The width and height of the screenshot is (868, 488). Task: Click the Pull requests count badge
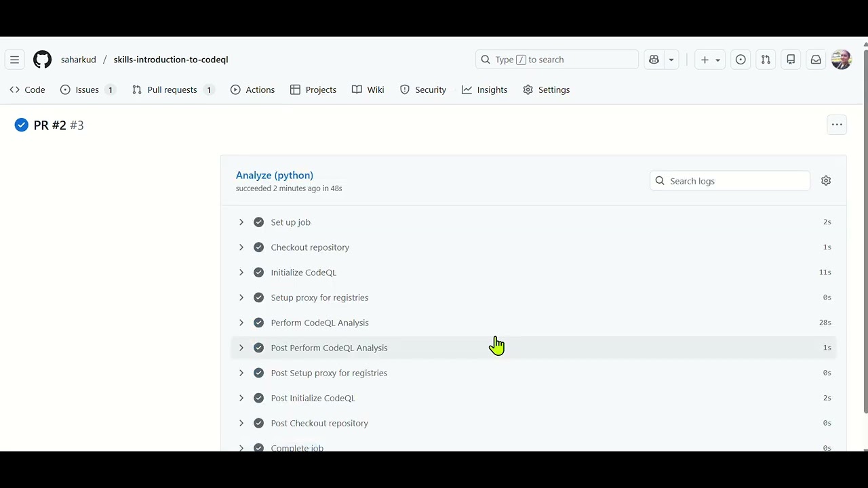pos(209,89)
